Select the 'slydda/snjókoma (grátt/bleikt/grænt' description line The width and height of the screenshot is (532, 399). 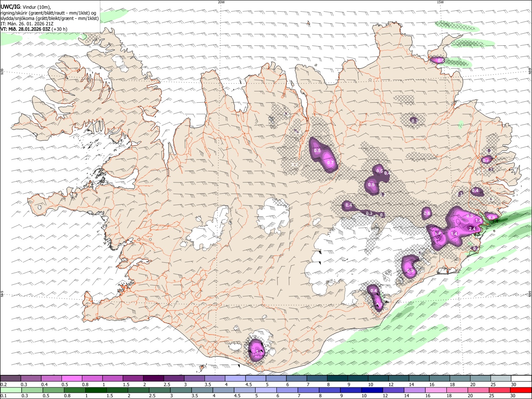point(49,18)
